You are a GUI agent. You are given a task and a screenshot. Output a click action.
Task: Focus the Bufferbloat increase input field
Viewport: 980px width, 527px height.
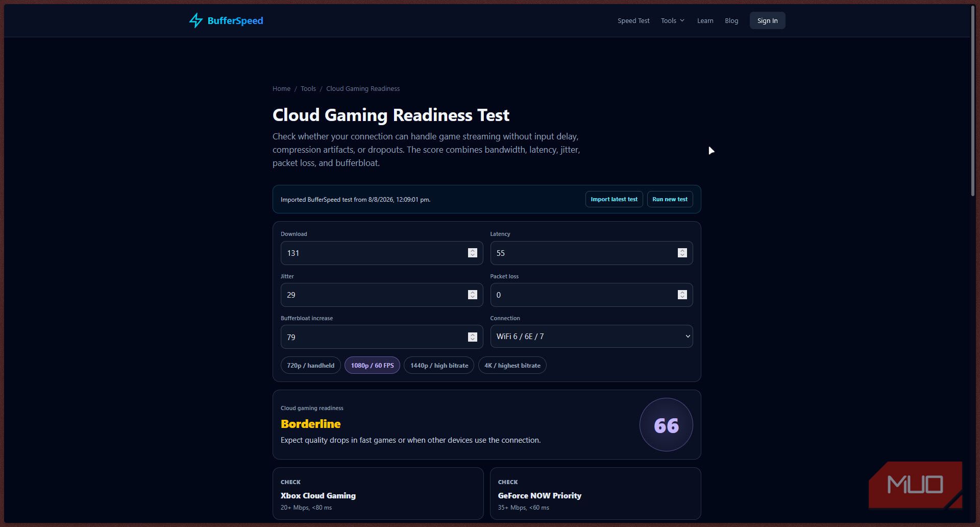(x=382, y=337)
